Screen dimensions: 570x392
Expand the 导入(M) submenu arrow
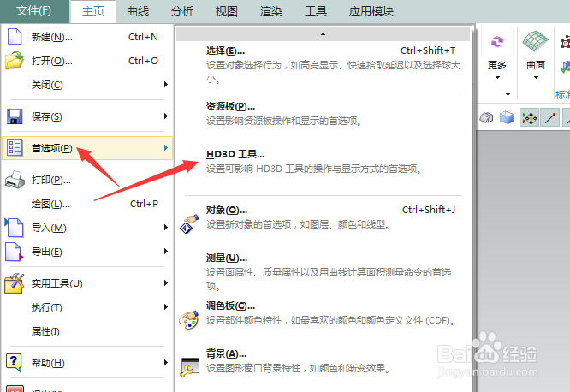click(166, 228)
